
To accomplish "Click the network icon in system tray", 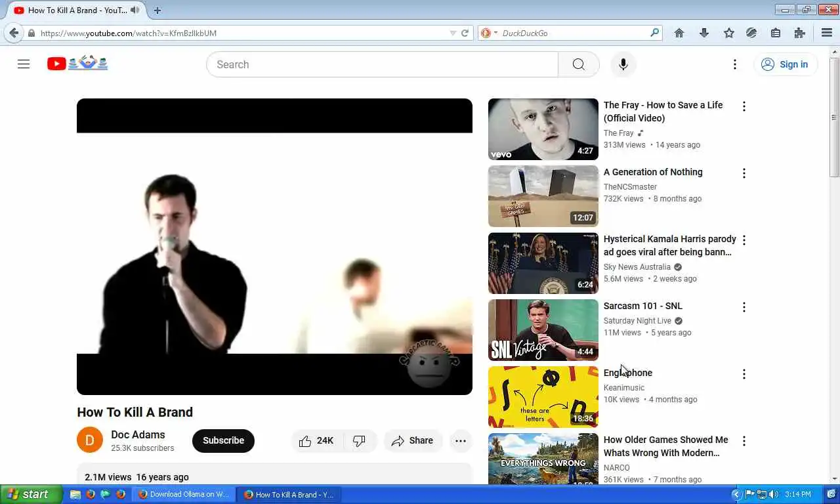I will coord(763,494).
